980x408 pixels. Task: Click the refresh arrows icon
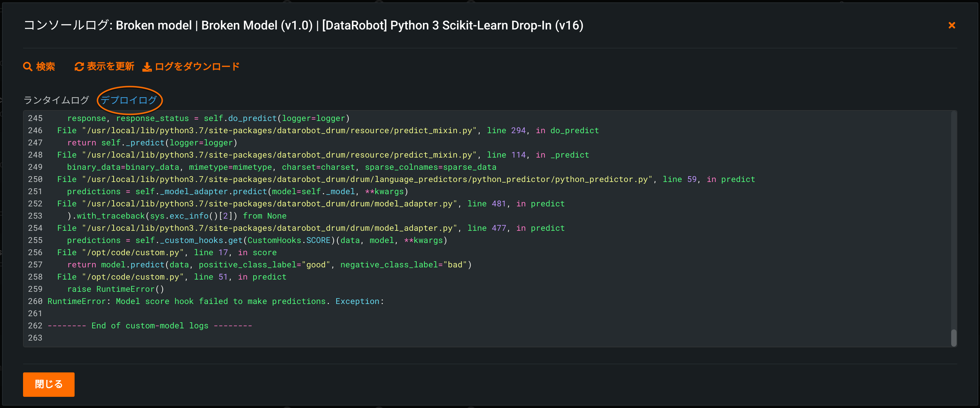(79, 66)
